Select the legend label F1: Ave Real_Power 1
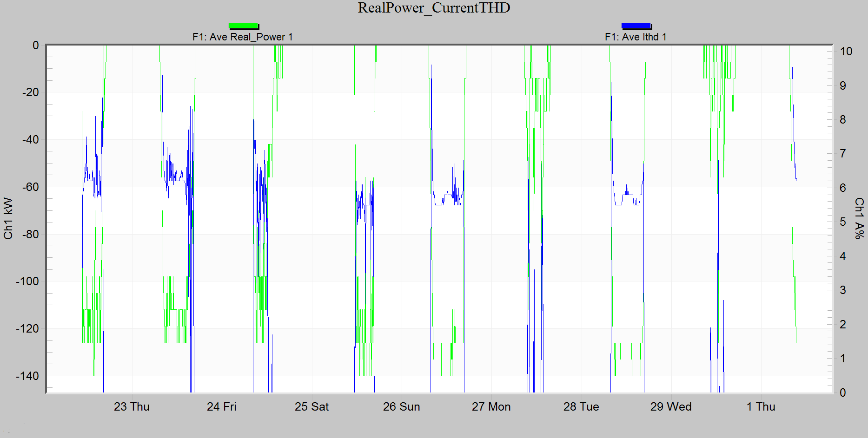The height and width of the screenshot is (438, 868). (242, 37)
